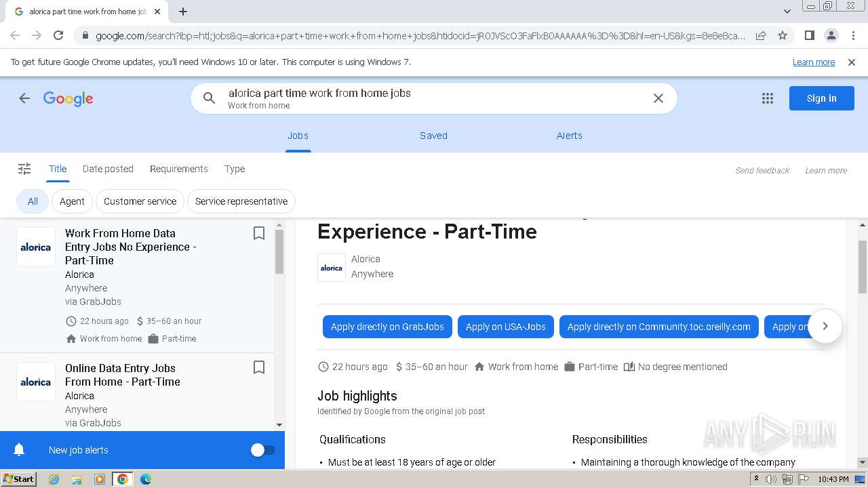
Task: Click Learn more in update notice
Action: [x=814, y=62]
